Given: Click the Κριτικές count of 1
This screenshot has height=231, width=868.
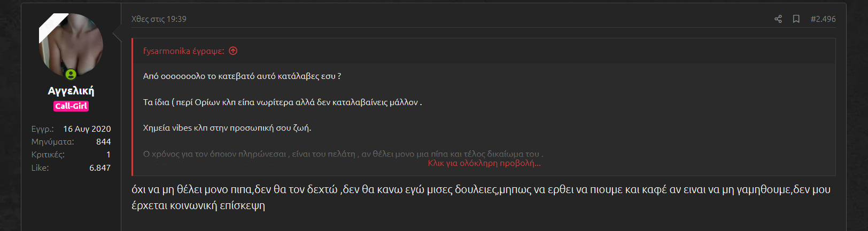Looking at the screenshot, I should [108, 155].
